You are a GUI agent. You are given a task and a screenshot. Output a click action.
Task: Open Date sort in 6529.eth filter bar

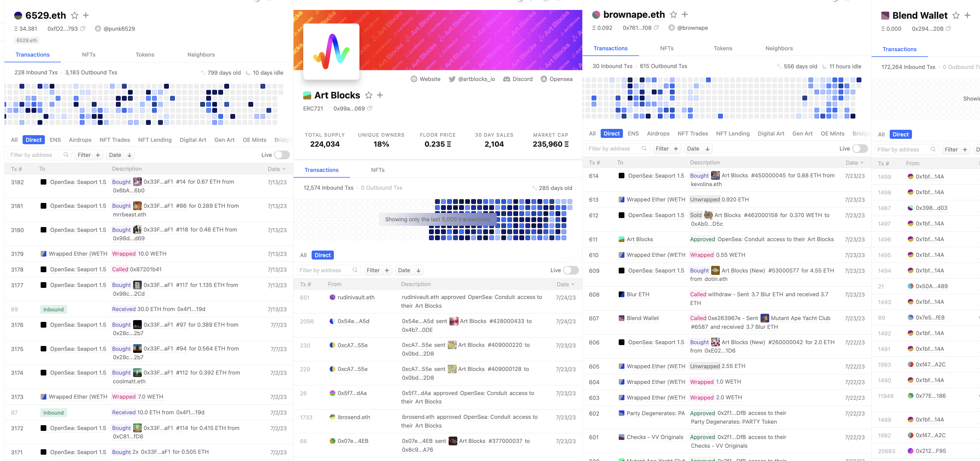pos(120,155)
